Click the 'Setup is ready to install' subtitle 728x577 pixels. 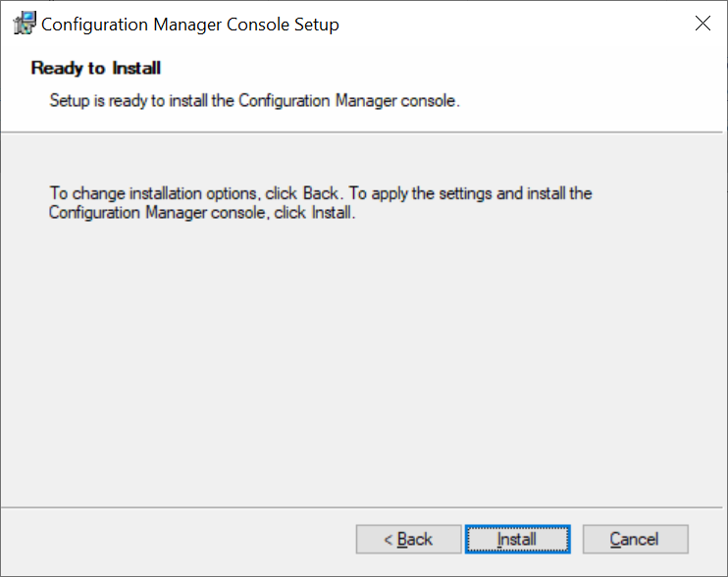coord(254,101)
